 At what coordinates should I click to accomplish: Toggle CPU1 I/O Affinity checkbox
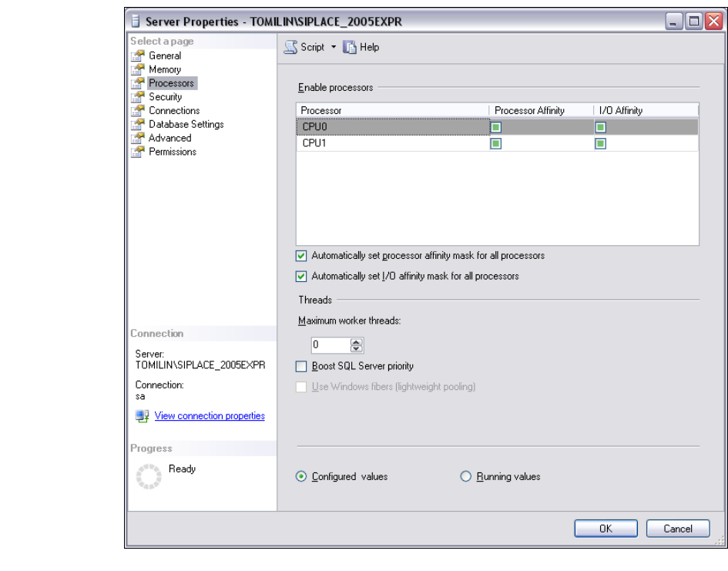coord(600,143)
